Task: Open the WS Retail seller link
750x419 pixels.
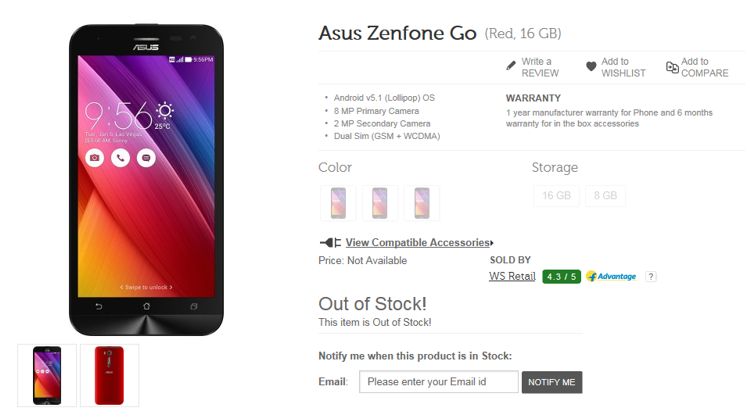Action: [x=512, y=276]
